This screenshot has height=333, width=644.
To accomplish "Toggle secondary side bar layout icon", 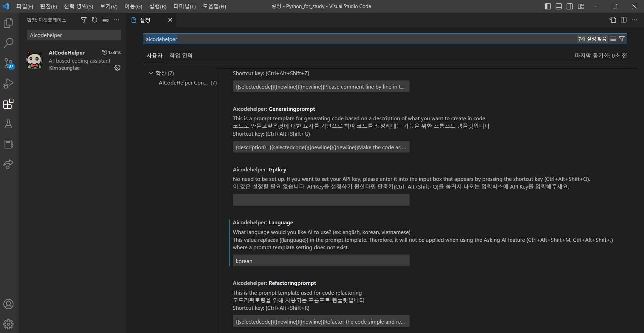I will (x=570, y=6).
